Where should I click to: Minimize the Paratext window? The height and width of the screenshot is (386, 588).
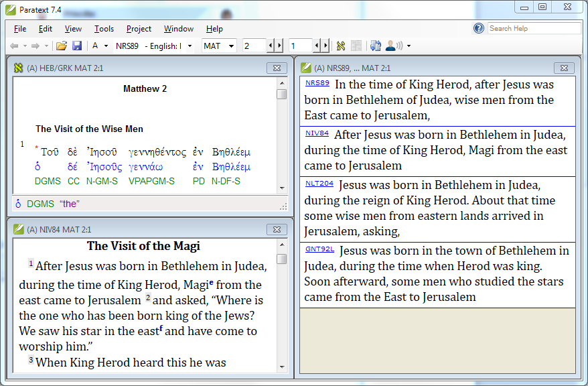pos(524,7)
